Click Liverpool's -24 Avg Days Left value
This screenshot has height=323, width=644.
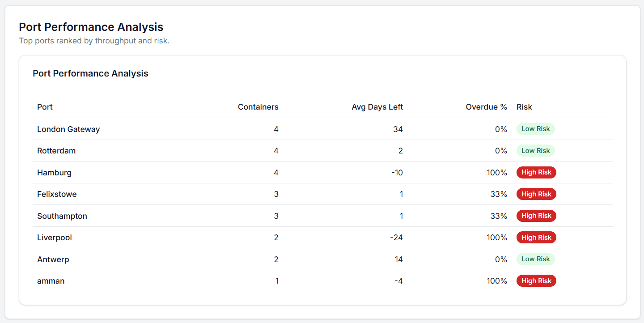pyautogui.click(x=397, y=237)
